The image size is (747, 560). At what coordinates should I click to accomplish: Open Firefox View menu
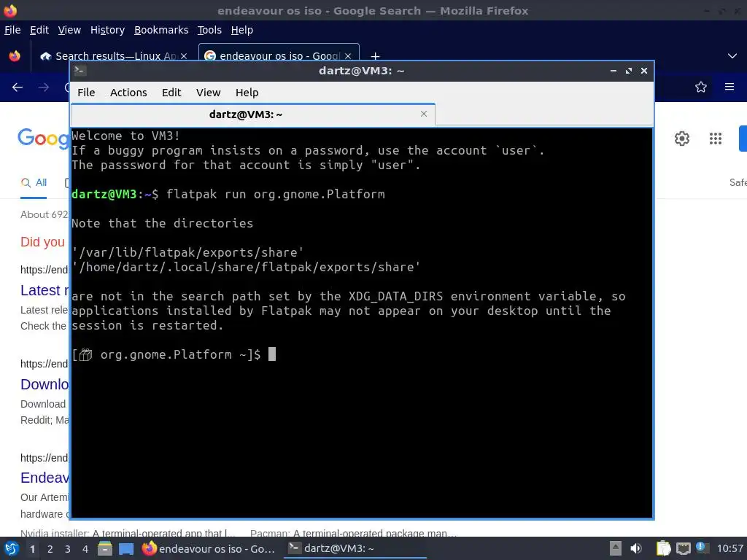(69, 30)
